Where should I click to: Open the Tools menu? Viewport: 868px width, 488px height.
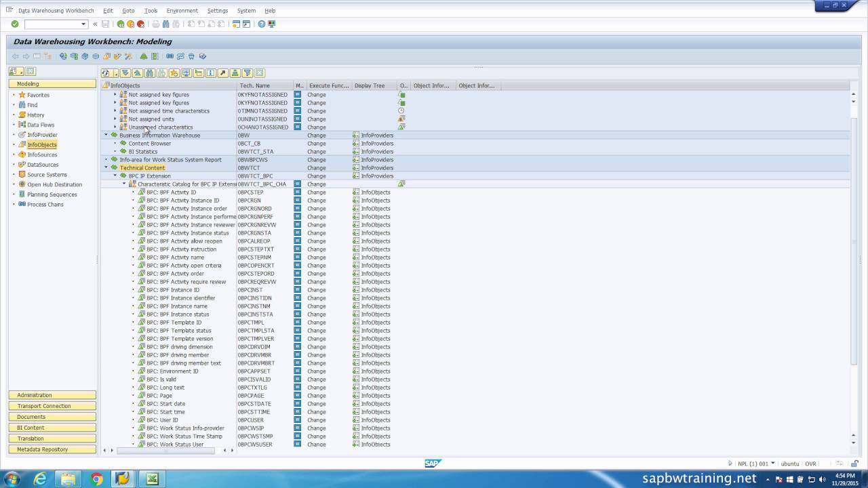tap(151, 11)
